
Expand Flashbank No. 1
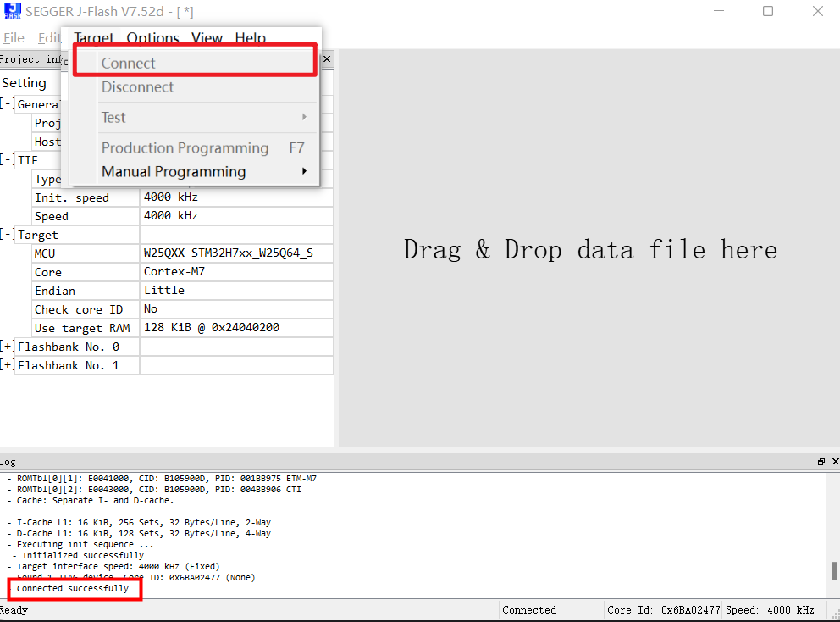click(x=7, y=365)
